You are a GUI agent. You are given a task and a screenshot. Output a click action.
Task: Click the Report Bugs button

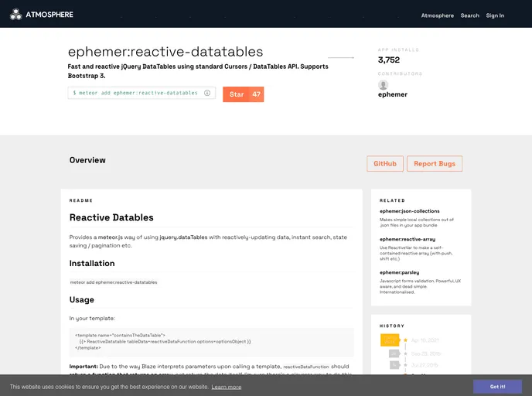click(x=435, y=163)
